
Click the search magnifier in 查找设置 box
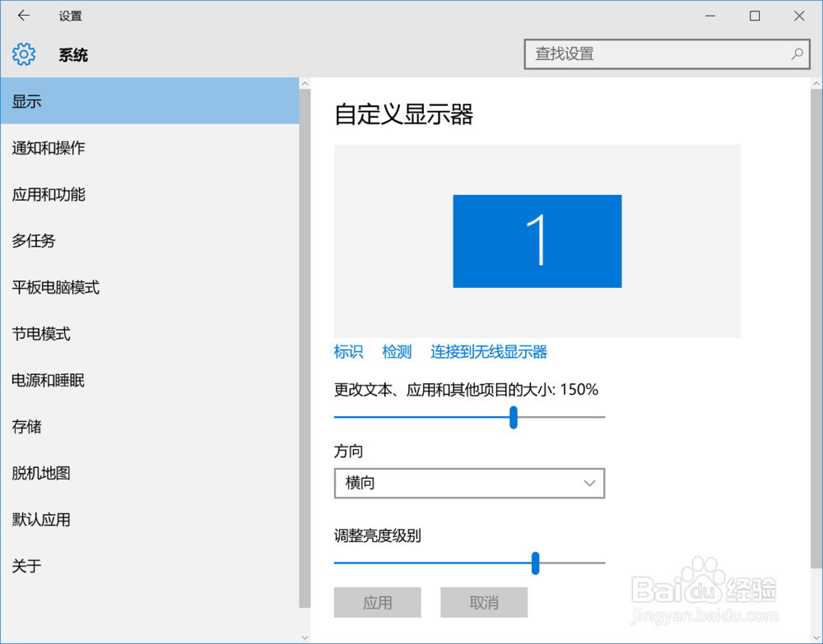click(796, 53)
